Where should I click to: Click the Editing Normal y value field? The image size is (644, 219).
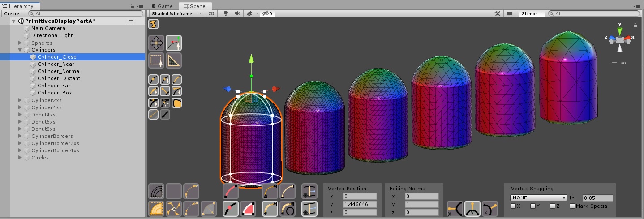pos(422,205)
